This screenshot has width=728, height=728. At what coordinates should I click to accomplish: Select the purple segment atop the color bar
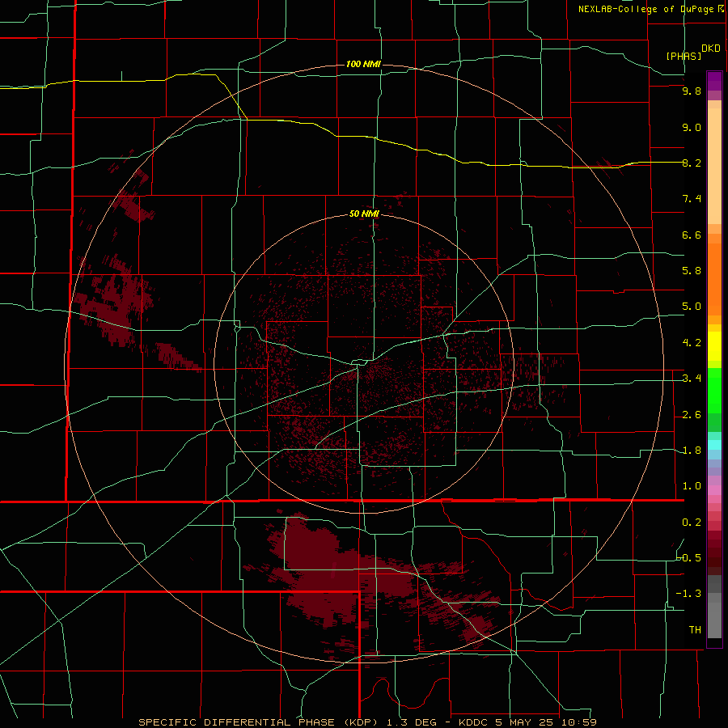(714, 81)
